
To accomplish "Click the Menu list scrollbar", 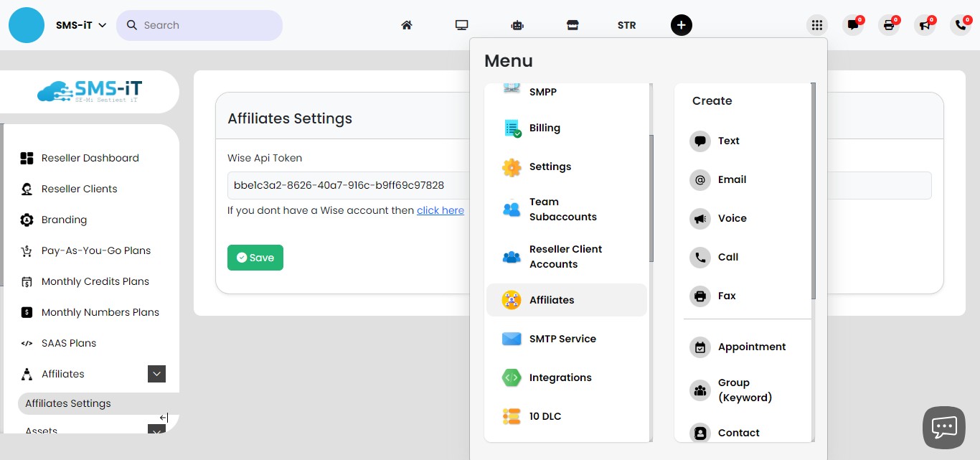I will (x=651, y=197).
